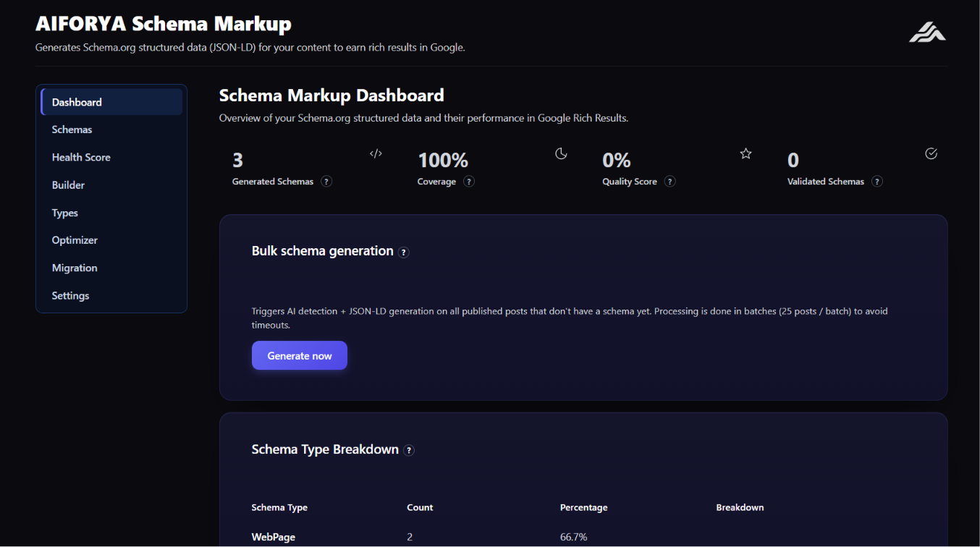This screenshot has height=547, width=980.
Task: Click the Count column header
Action: click(420, 507)
